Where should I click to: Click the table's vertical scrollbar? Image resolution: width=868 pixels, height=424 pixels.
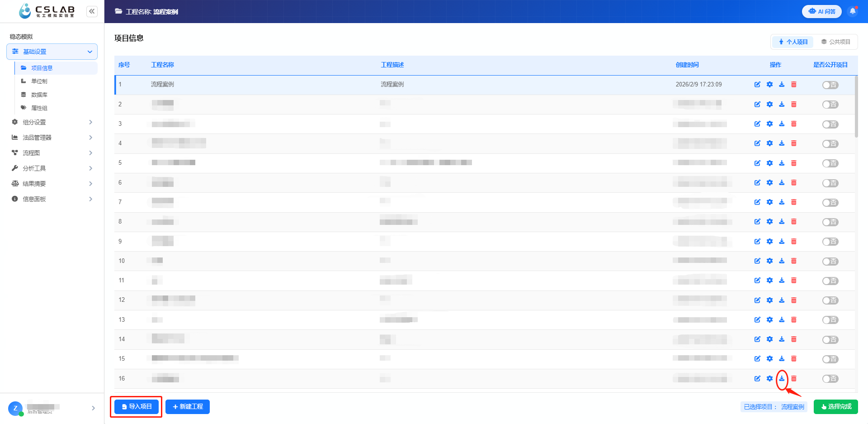click(856, 107)
